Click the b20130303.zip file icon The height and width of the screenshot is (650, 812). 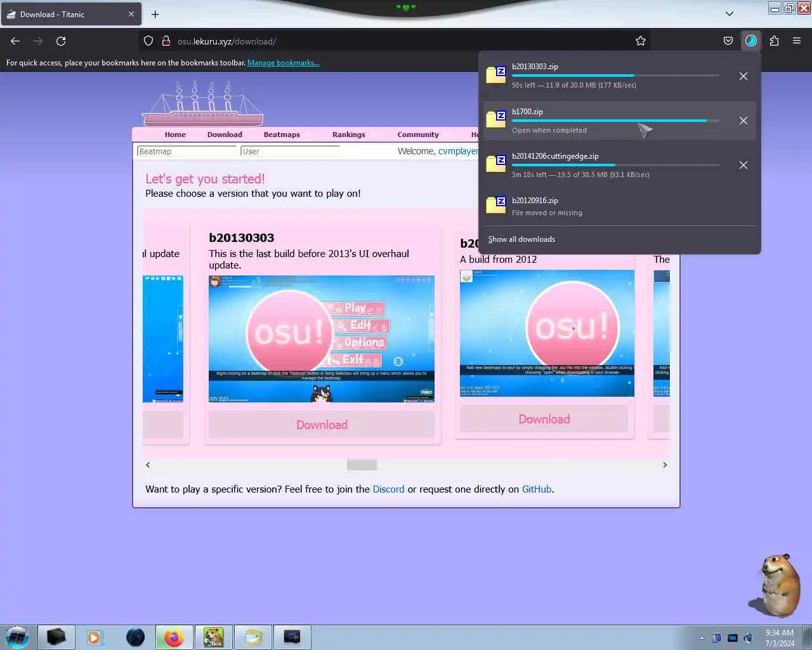[495, 75]
